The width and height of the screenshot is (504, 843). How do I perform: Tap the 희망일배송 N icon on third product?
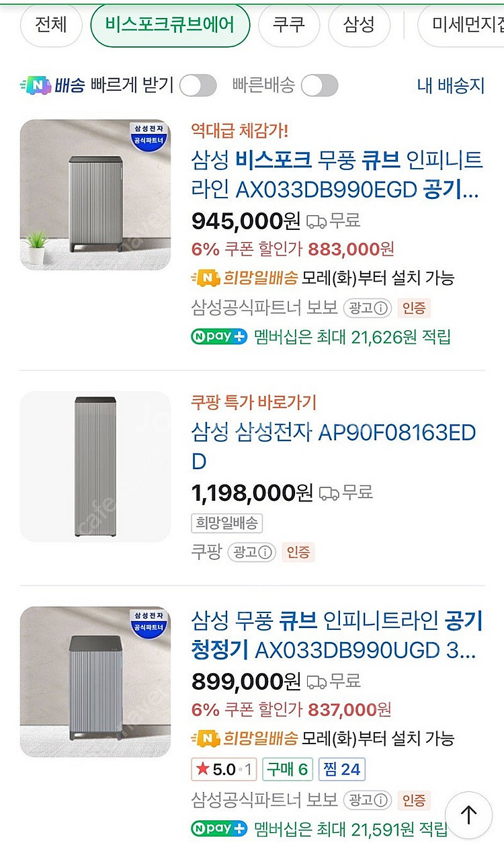206,739
